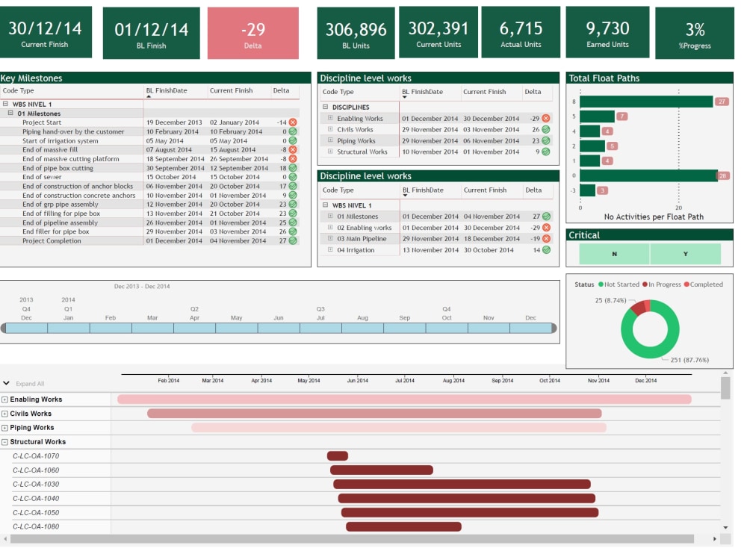Click green check icon for Project Completion row
747x560 pixels.
point(293,241)
